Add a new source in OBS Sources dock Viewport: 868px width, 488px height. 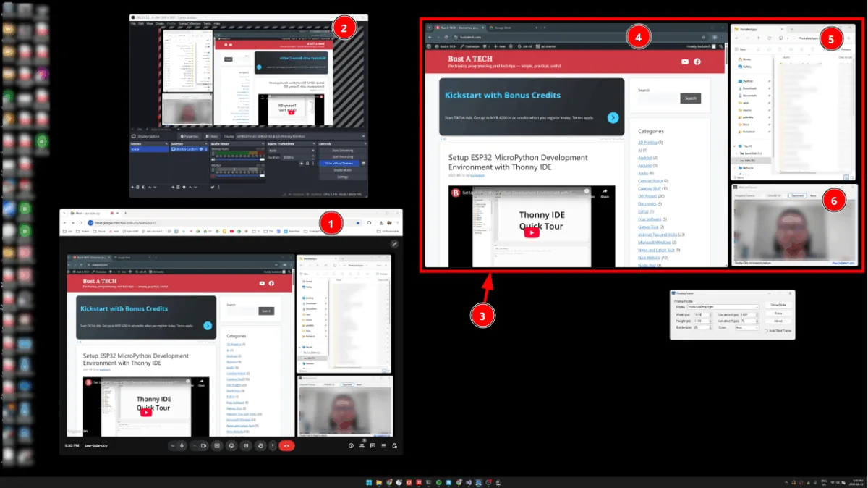click(x=174, y=187)
